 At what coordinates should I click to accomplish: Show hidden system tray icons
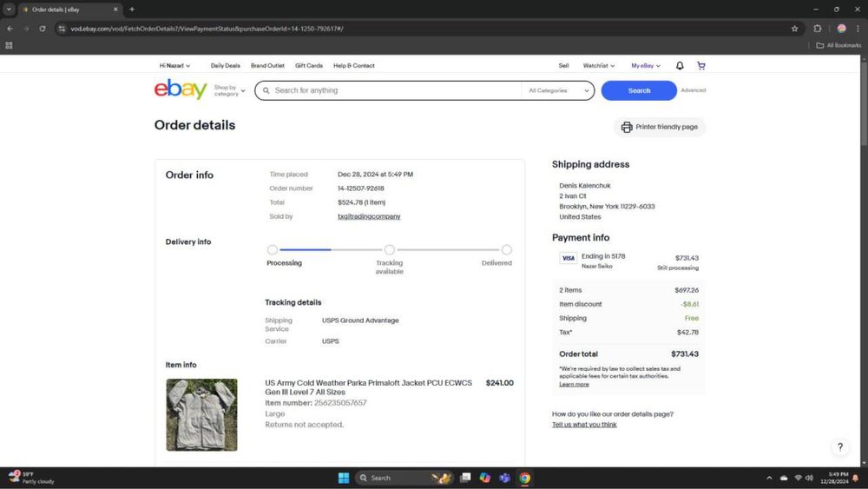click(769, 478)
